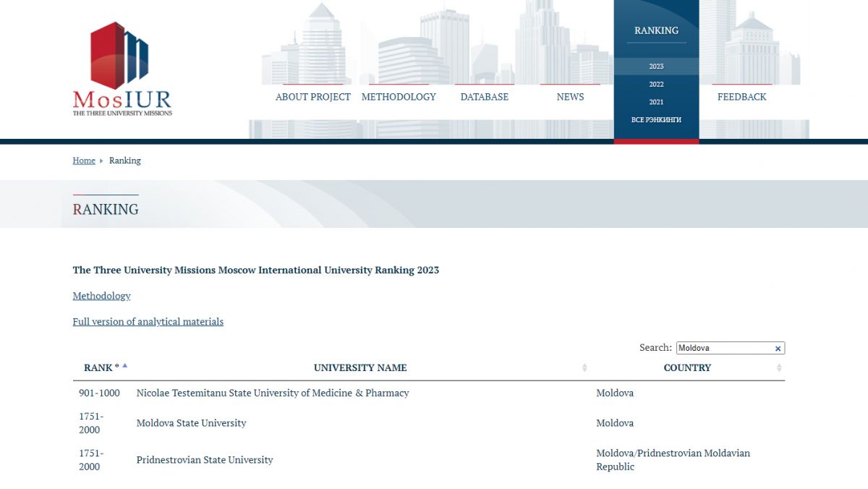Select the Moldova State University row

(x=191, y=423)
